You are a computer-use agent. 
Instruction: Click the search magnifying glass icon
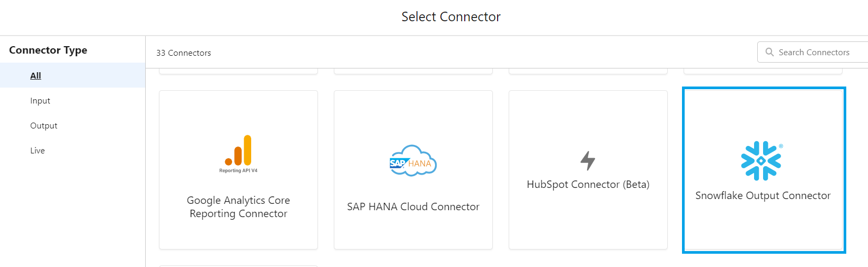click(x=769, y=52)
